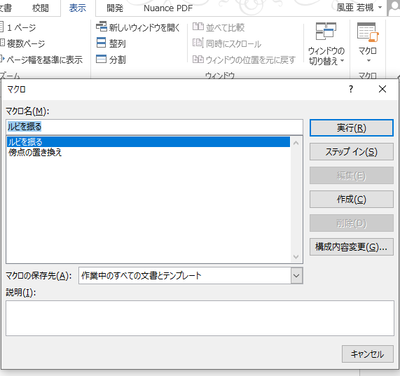Image resolution: width=400 pixels, height=376 pixels.
Task: Switch to the 校閲 tab
Action: click(40, 8)
